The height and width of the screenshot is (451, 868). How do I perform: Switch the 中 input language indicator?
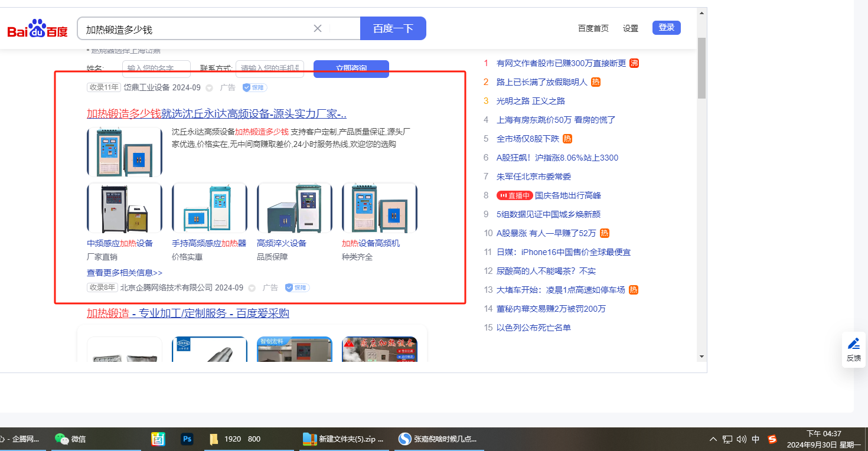point(756,439)
